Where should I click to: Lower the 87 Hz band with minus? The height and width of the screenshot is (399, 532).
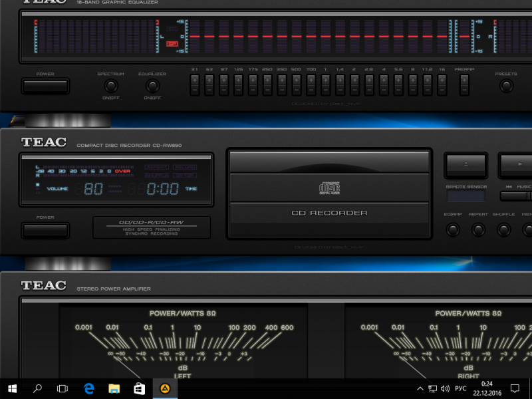[x=224, y=90]
